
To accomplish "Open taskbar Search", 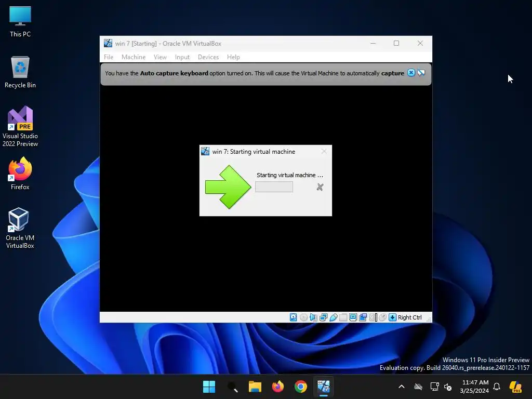I will tap(232, 387).
